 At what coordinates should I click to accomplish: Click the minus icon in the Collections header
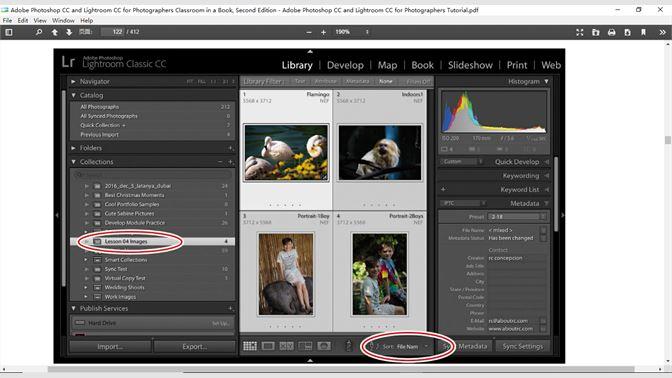pyautogui.click(x=220, y=162)
